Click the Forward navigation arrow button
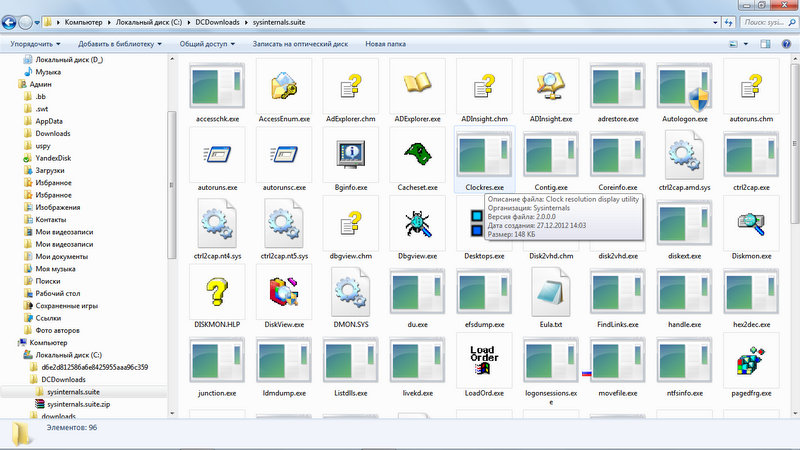Viewport: 800px width, 450px height. (x=25, y=22)
